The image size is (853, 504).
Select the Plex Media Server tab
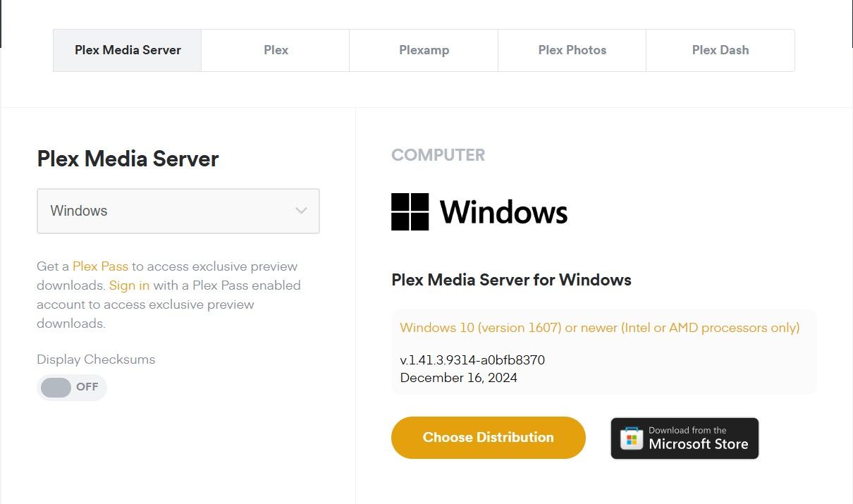[128, 50]
